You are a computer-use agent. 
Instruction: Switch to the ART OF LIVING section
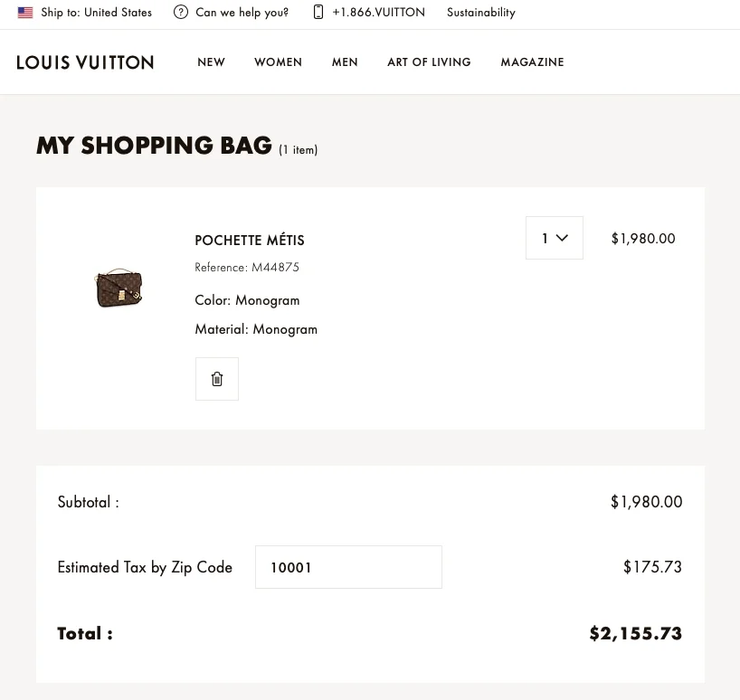pyautogui.click(x=429, y=62)
